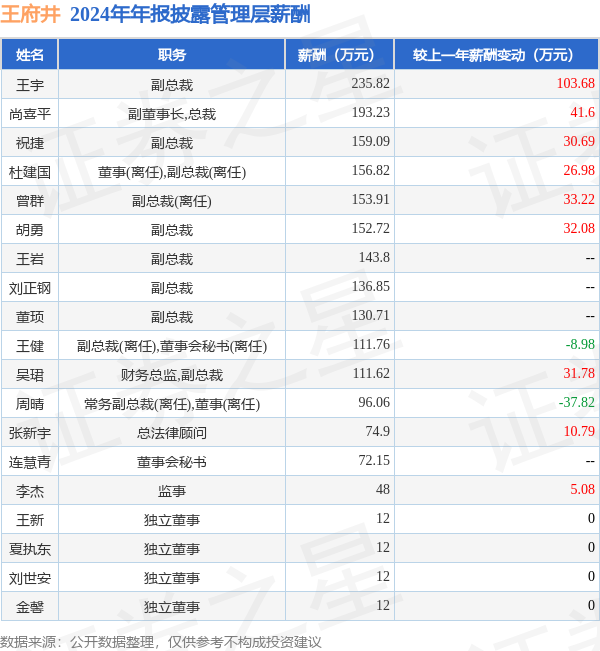600x651 pixels.
Task: Click 连慧青's position 董事会秘书
Action: click(x=171, y=462)
